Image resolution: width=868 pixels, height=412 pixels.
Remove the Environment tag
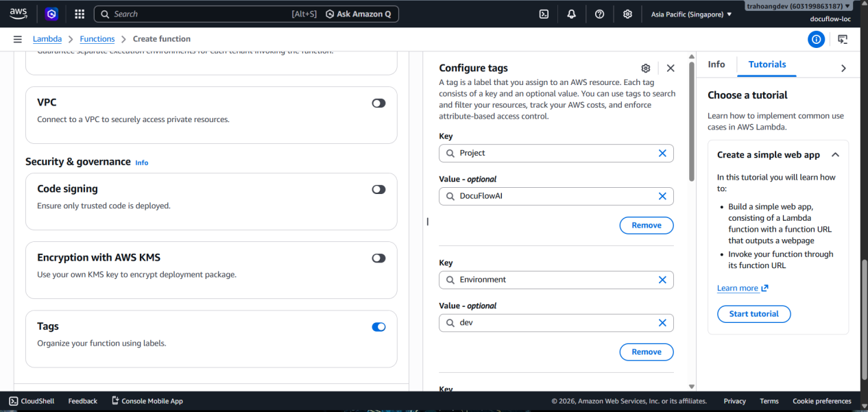click(647, 352)
